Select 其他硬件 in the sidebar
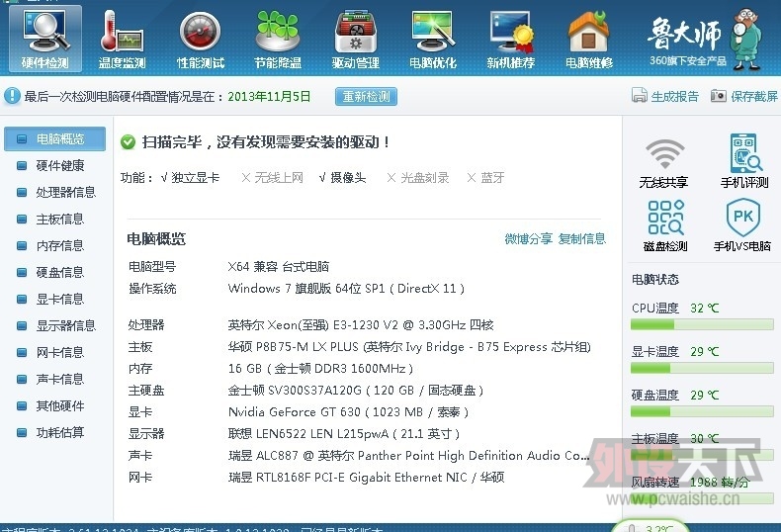This screenshot has height=532, width=781. tap(54, 406)
